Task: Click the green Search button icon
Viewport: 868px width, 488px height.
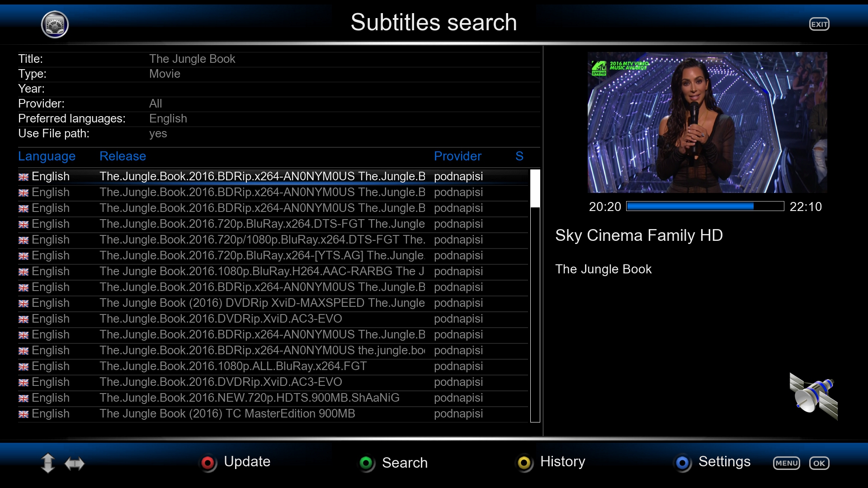Action: pyautogui.click(x=366, y=463)
